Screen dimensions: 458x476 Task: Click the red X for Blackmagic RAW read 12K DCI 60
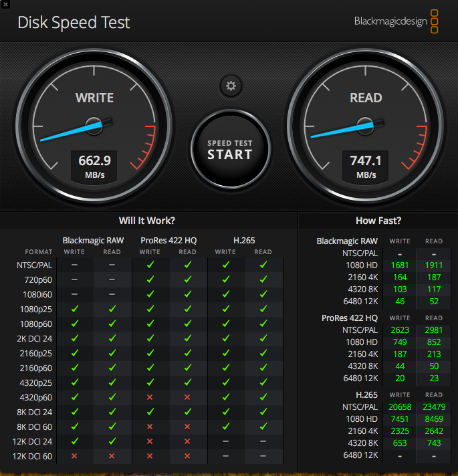click(x=112, y=456)
